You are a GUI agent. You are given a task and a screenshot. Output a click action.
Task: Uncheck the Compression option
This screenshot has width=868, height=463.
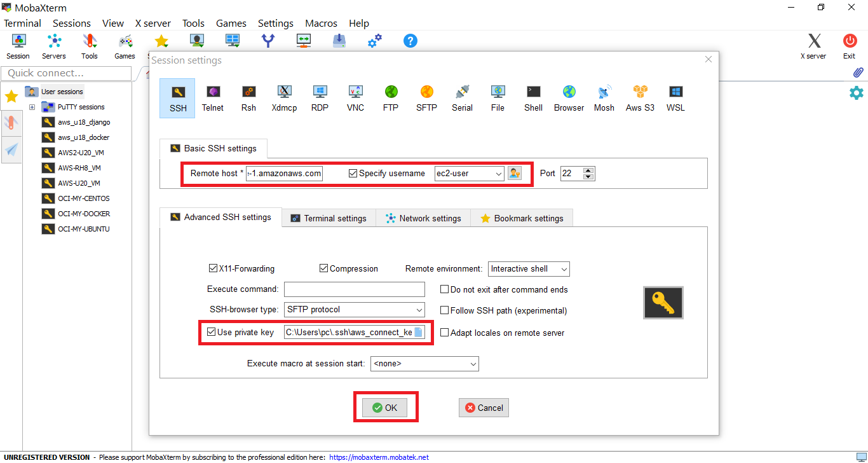(324, 268)
